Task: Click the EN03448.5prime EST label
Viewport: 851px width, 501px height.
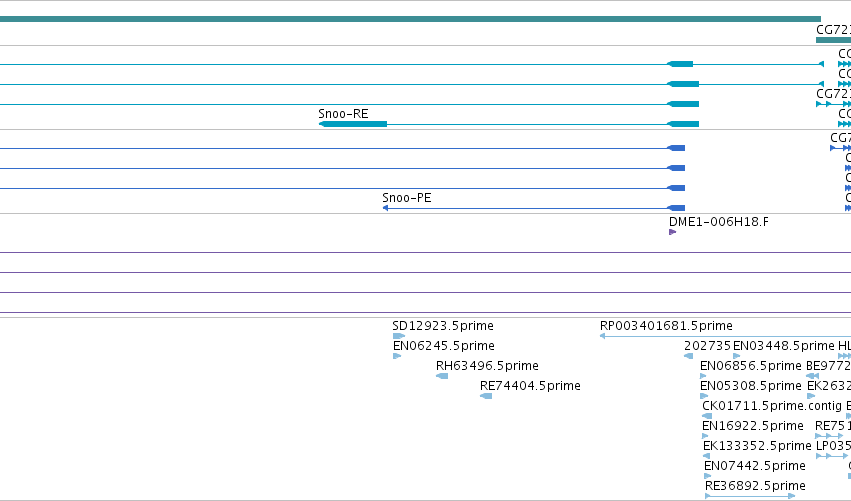Action: click(784, 346)
